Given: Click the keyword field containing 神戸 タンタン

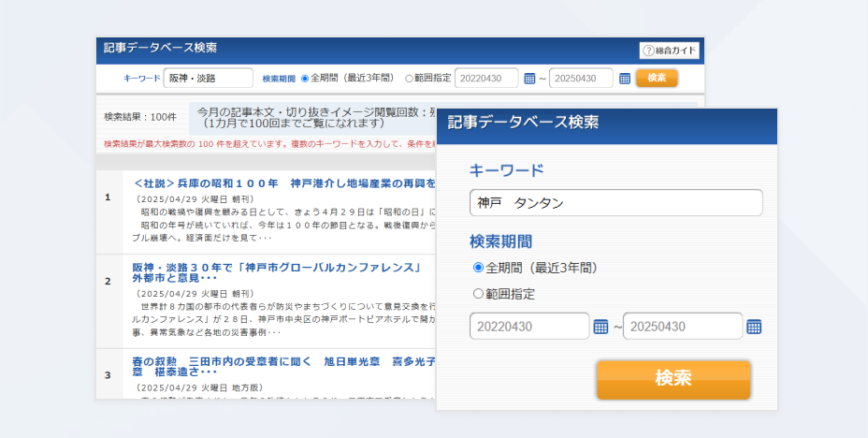Looking at the screenshot, I should coord(615,202).
